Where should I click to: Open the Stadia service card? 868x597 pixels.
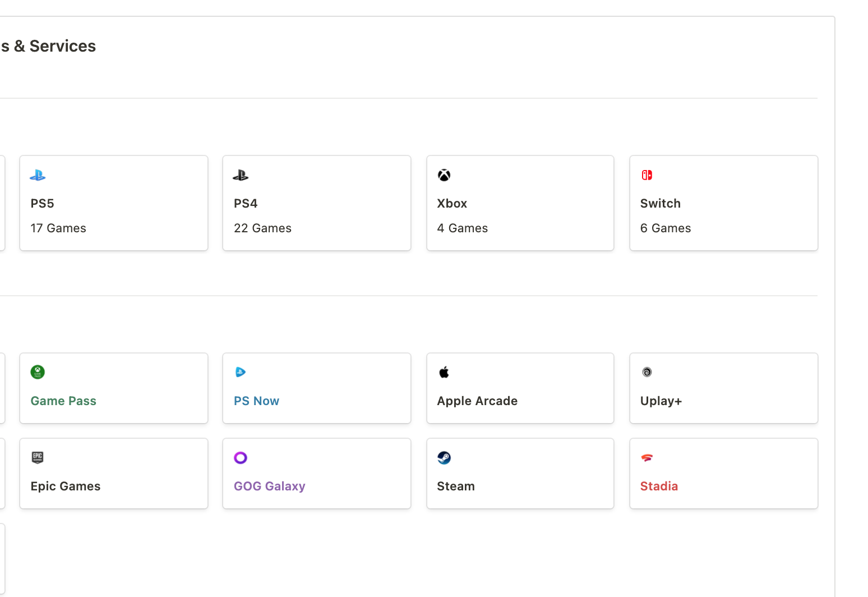(x=723, y=473)
